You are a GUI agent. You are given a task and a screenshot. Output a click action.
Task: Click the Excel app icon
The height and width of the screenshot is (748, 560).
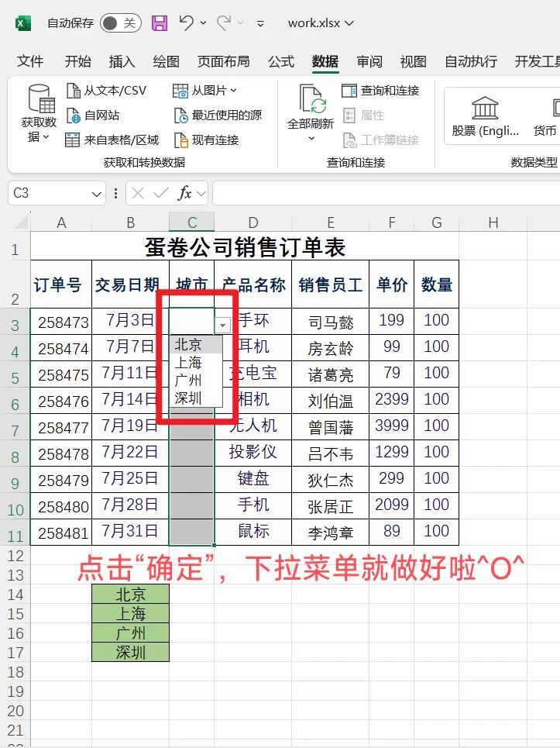pos(23,23)
